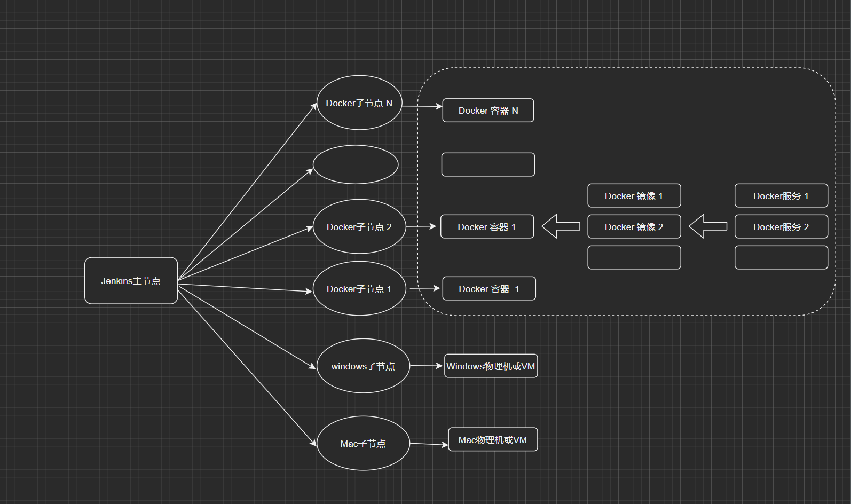Select the windows子节点 ellipse

[363, 366]
